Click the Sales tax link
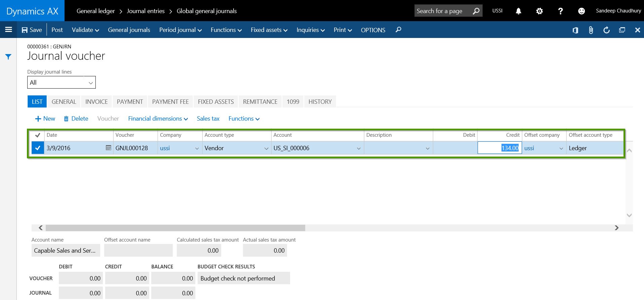The width and height of the screenshot is (644, 300). (208, 119)
